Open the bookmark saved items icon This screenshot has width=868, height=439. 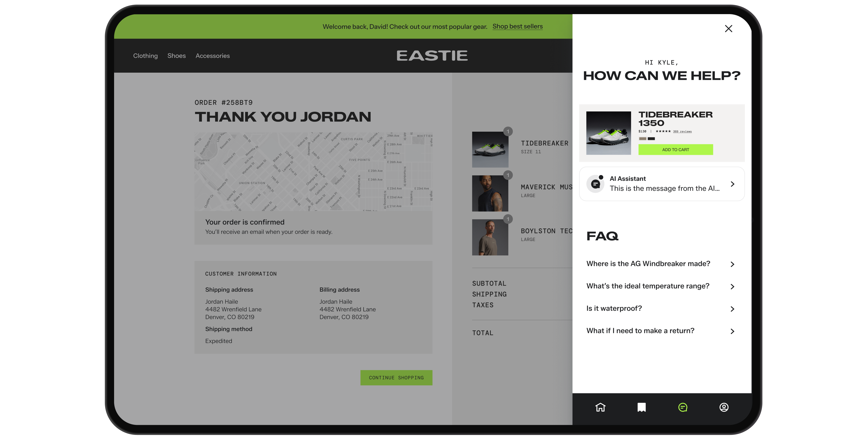(x=642, y=407)
